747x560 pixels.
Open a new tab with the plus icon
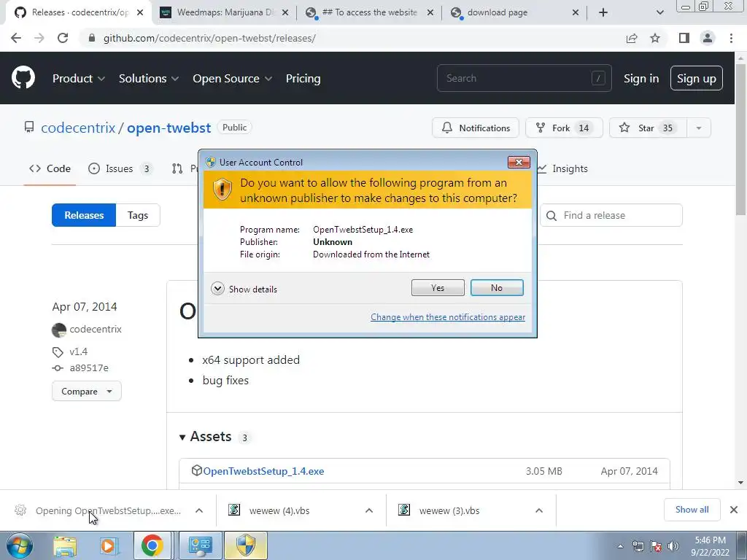pos(603,12)
